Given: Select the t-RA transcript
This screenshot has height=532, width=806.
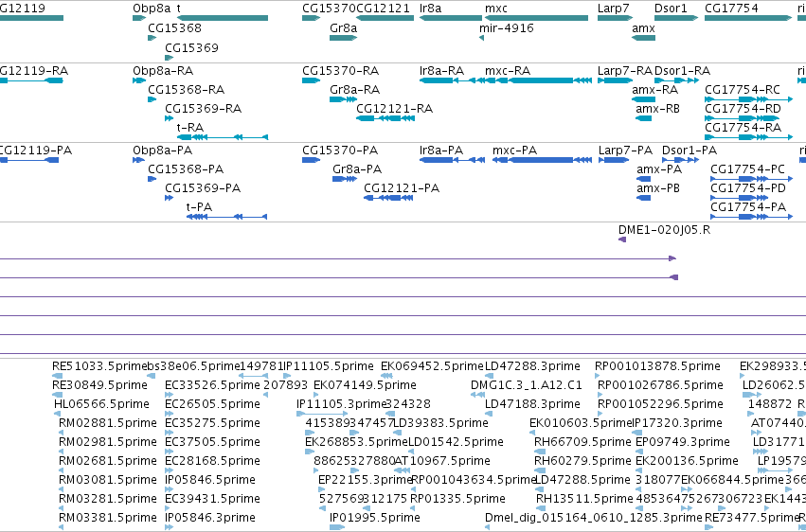Looking at the screenshot, I should point(223,137).
